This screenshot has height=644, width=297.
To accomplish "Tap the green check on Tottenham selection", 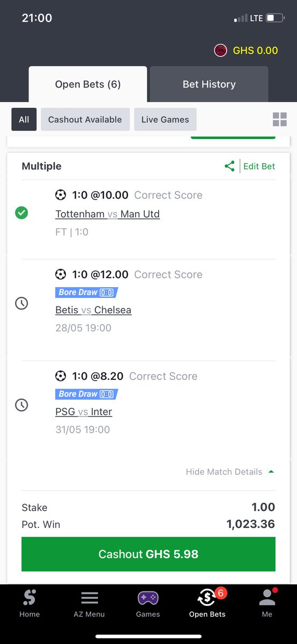I will (21, 213).
